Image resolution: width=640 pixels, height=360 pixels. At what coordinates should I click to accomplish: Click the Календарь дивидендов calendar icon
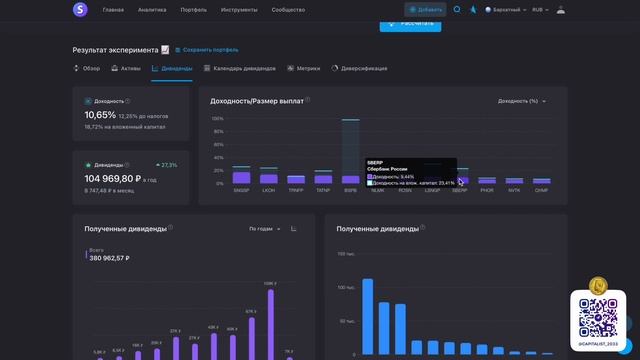pos(207,68)
